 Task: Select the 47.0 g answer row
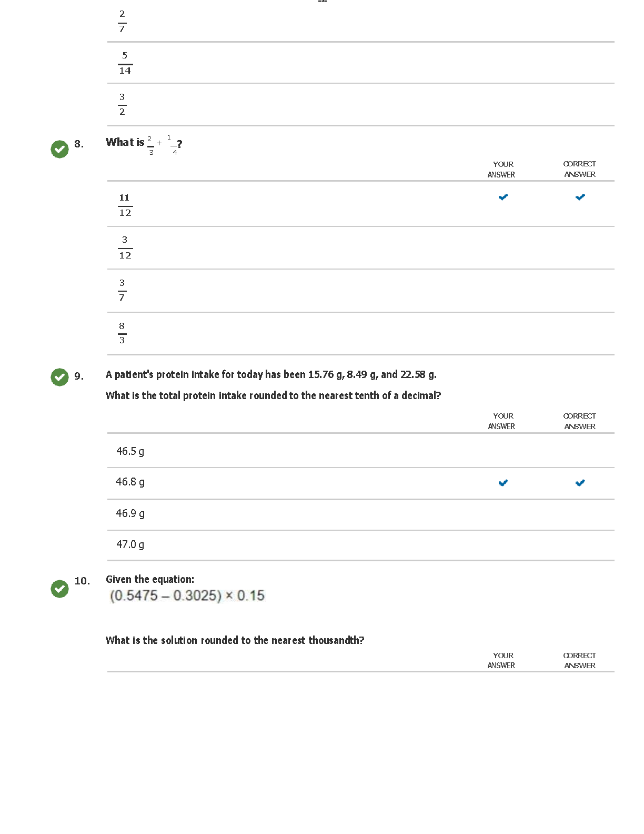pos(130,544)
